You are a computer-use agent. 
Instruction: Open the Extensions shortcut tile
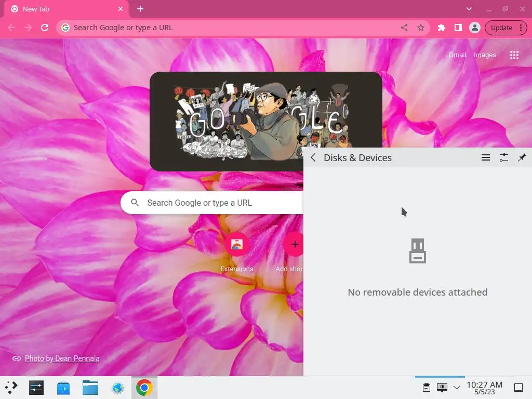point(236,253)
